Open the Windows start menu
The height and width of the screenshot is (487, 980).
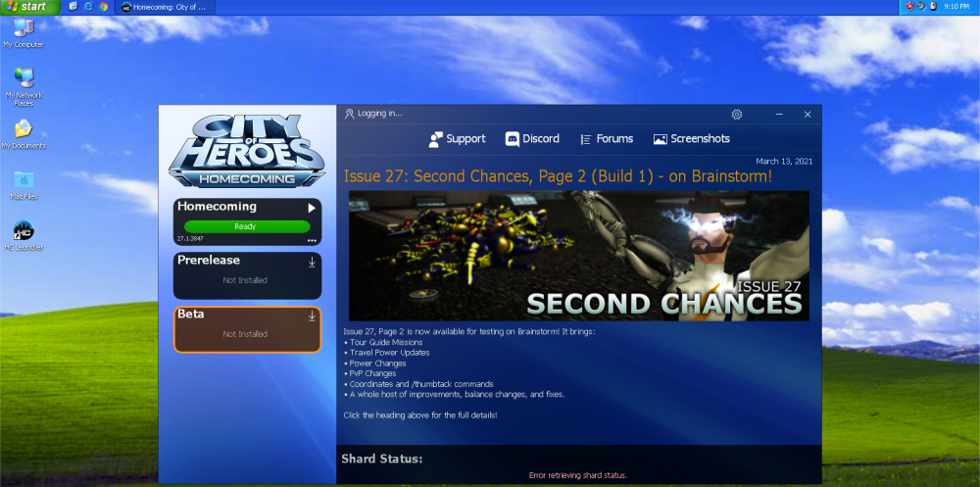click(x=30, y=7)
